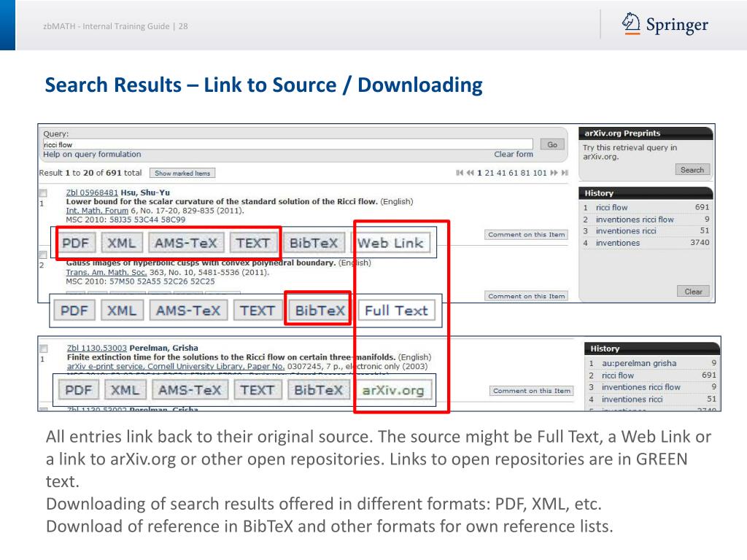747x560 pixels.
Task: Click AMS-TeX button in Full Text row
Action: point(189,311)
